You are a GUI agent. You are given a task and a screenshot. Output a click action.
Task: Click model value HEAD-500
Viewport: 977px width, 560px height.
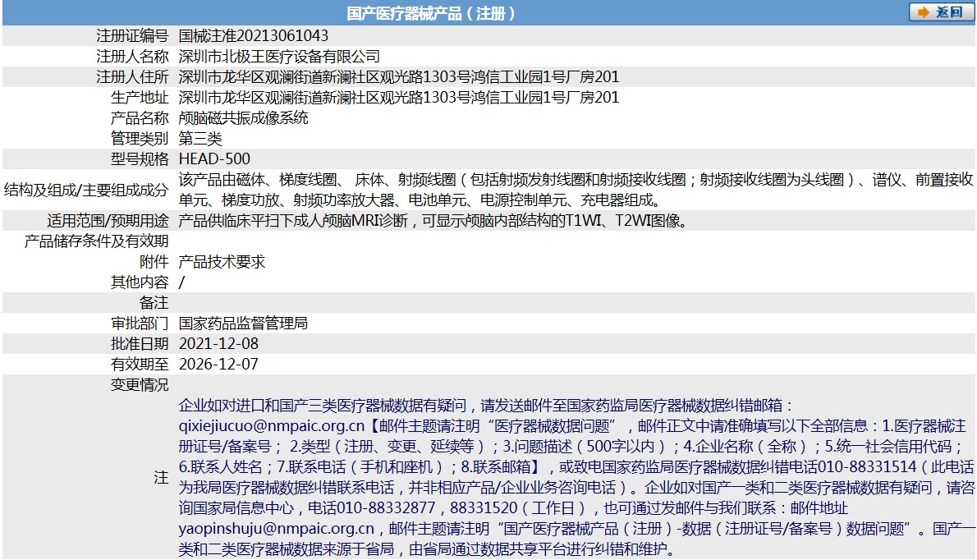pos(214,159)
